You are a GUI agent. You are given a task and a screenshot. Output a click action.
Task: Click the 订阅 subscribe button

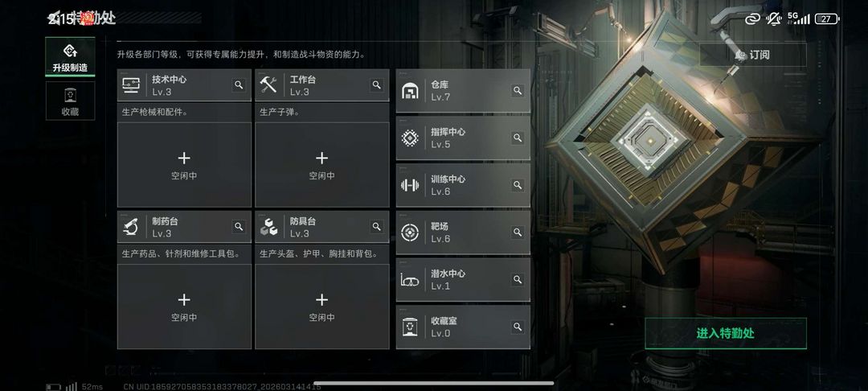[753, 55]
